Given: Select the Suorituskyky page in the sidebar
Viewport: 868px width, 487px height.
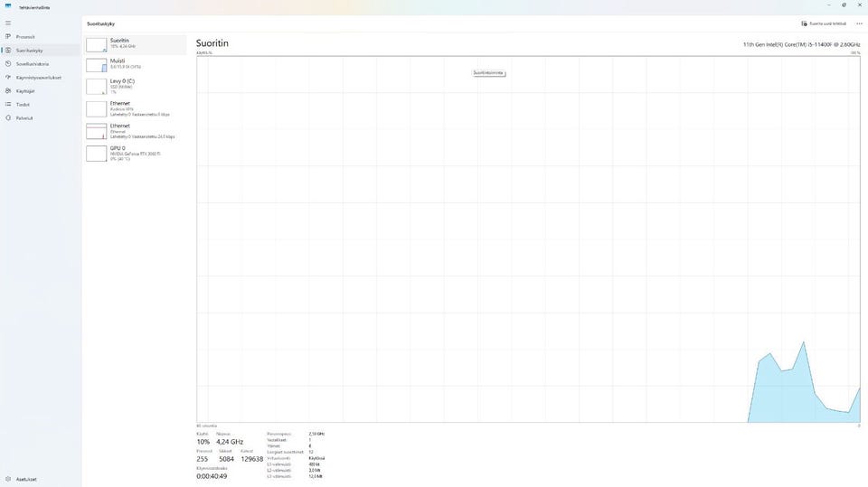Looking at the screenshot, I should [x=41, y=51].
